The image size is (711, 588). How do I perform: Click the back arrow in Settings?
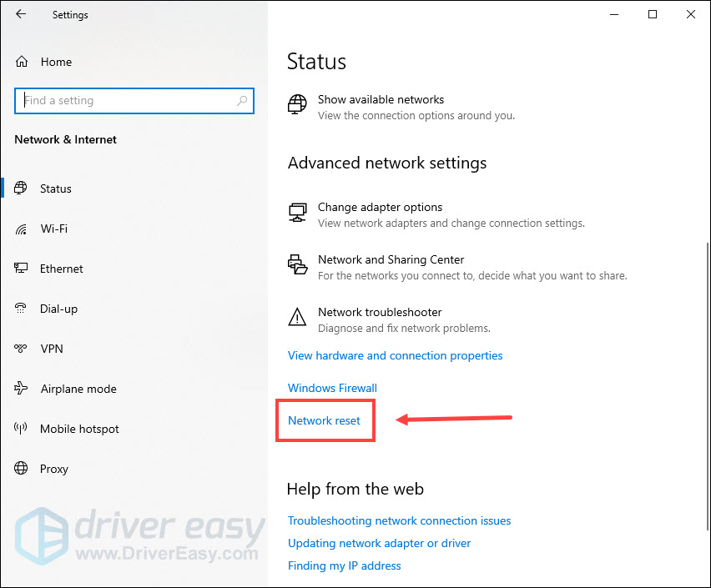pyautogui.click(x=21, y=14)
